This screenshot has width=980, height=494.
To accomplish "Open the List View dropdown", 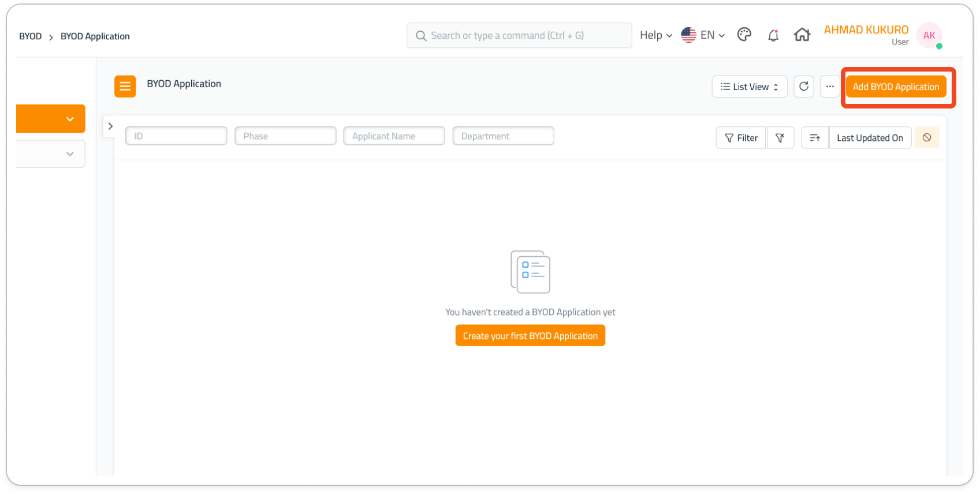I will click(x=749, y=87).
